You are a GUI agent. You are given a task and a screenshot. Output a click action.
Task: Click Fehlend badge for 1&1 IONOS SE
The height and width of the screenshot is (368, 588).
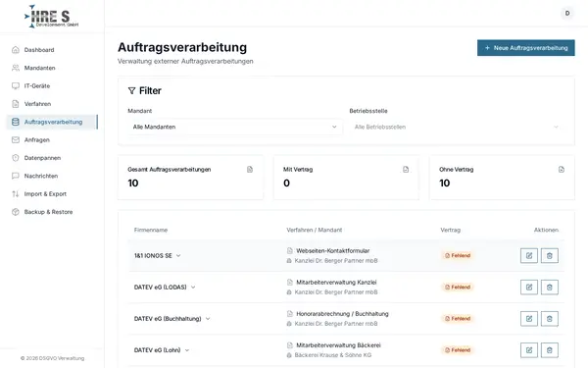458,255
